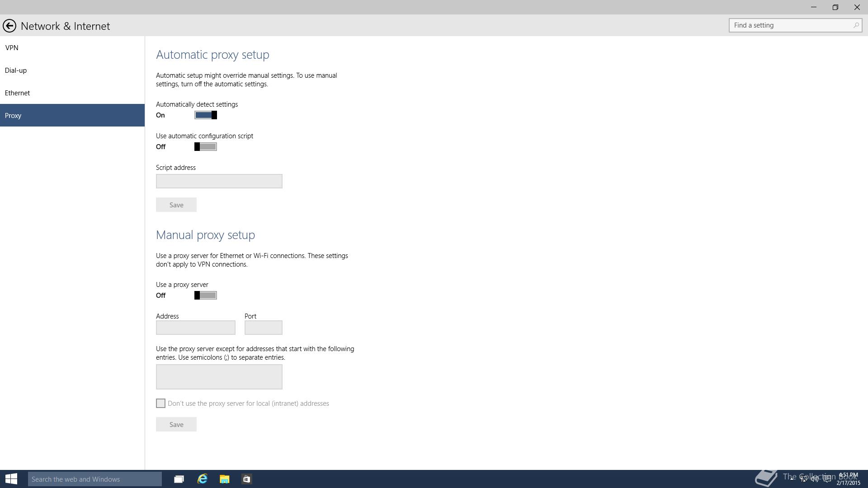The image size is (868, 488).
Task: Select VPN in the sidebar
Action: click(12, 48)
